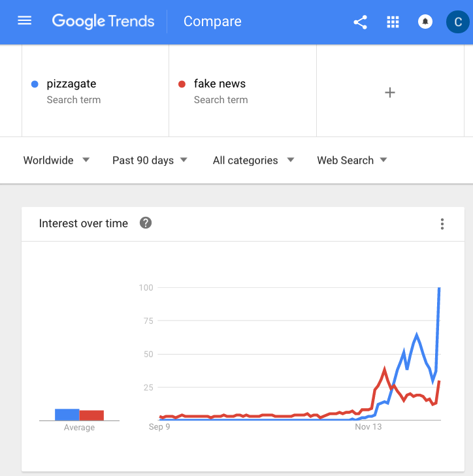Open the notifications bell
Image resolution: width=473 pixels, height=476 pixels.
coord(425,22)
